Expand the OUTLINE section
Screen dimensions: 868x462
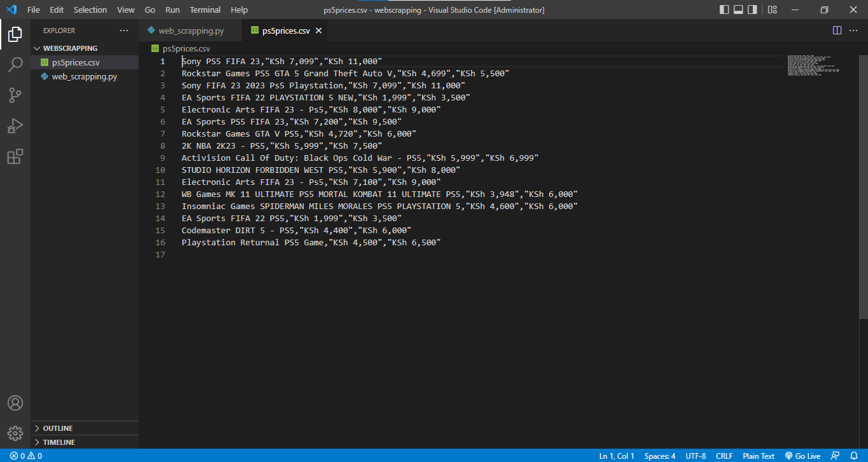(84, 428)
